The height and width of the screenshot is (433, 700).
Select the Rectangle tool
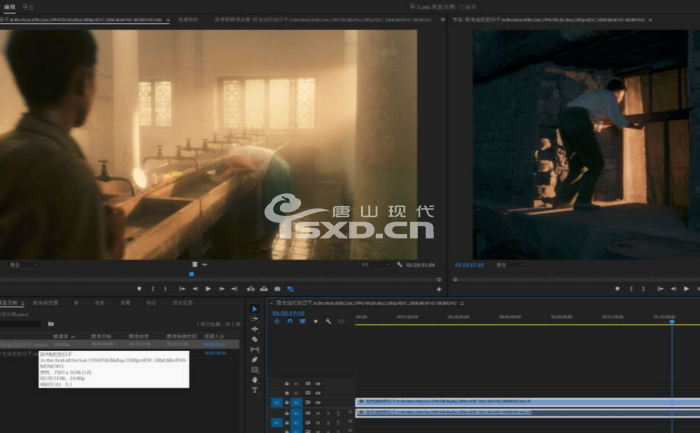tap(254, 370)
